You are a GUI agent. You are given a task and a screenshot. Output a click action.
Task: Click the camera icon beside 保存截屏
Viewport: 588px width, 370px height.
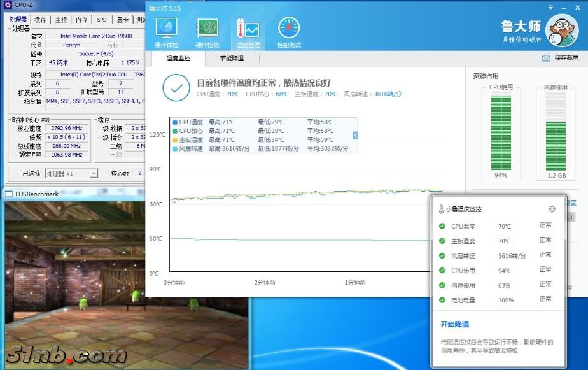[546, 58]
